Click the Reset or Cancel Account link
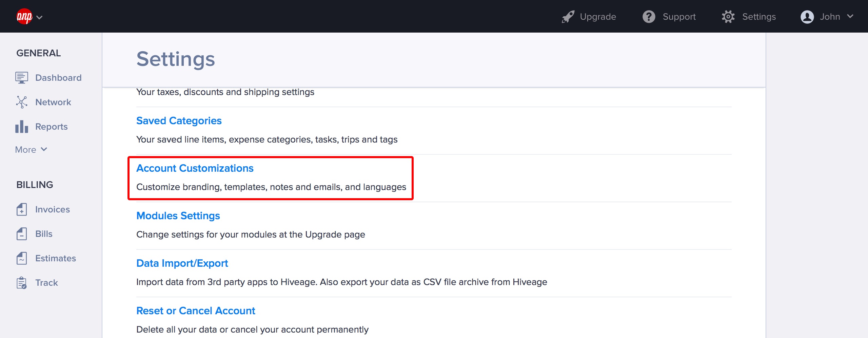Viewport: 868px width, 338px height. click(x=196, y=311)
